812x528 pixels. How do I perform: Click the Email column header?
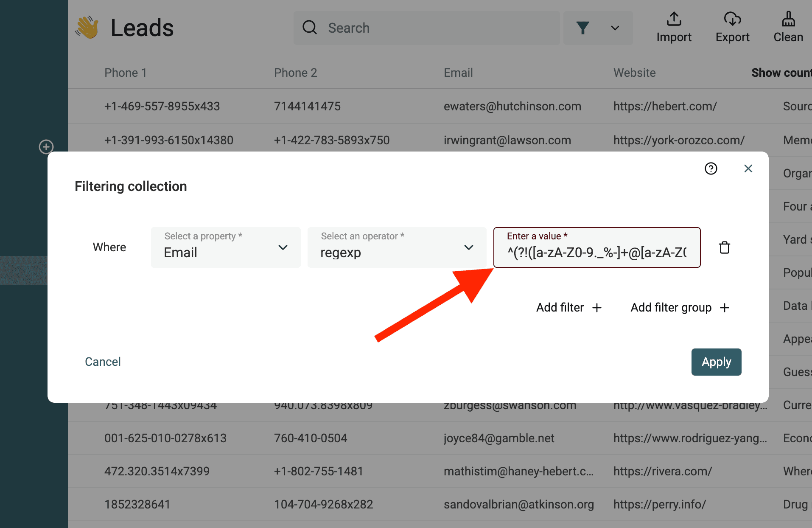click(x=458, y=73)
